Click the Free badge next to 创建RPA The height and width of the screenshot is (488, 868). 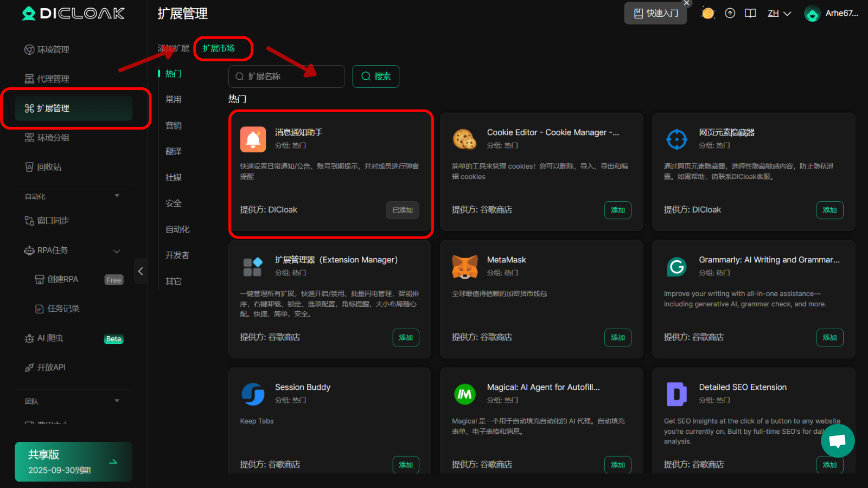(x=114, y=280)
